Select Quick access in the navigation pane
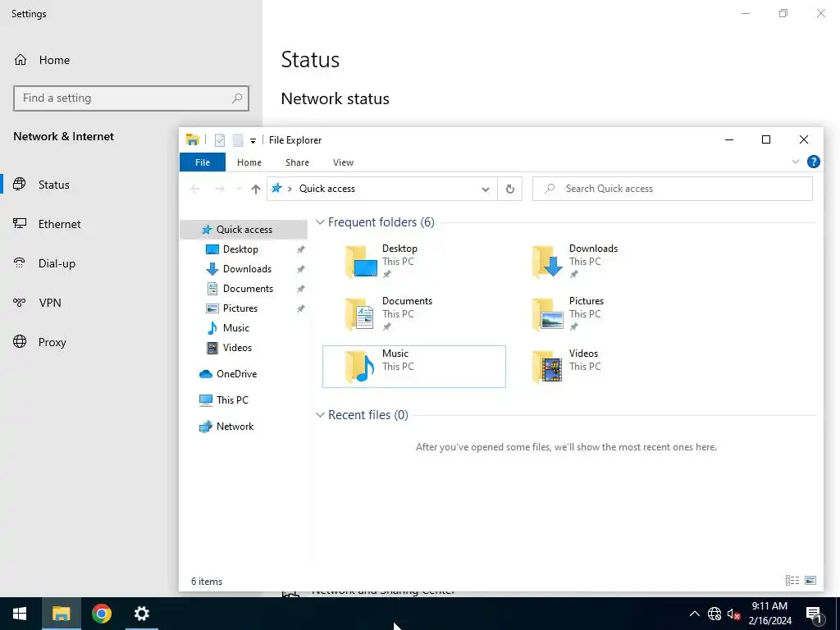Screen dimensions: 840x630 coord(244,230)
